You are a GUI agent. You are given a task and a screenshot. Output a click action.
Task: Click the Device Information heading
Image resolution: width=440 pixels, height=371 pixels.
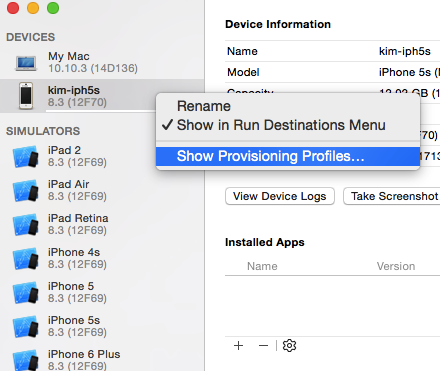(278, 24)
